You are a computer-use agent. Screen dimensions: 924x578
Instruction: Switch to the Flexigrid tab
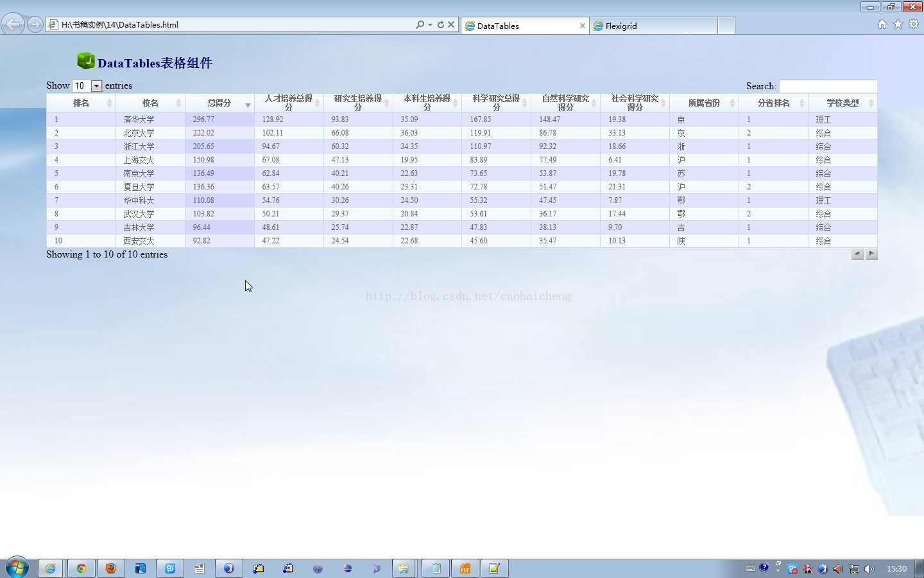(653, 26)
